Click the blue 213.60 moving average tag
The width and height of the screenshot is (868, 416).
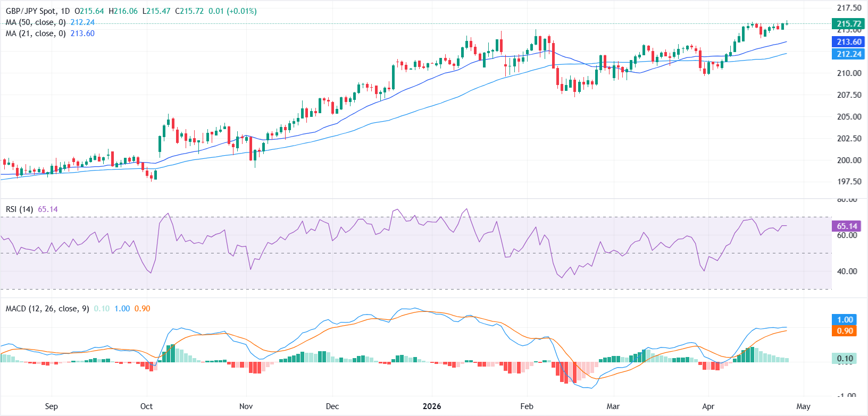click(848, 42)
